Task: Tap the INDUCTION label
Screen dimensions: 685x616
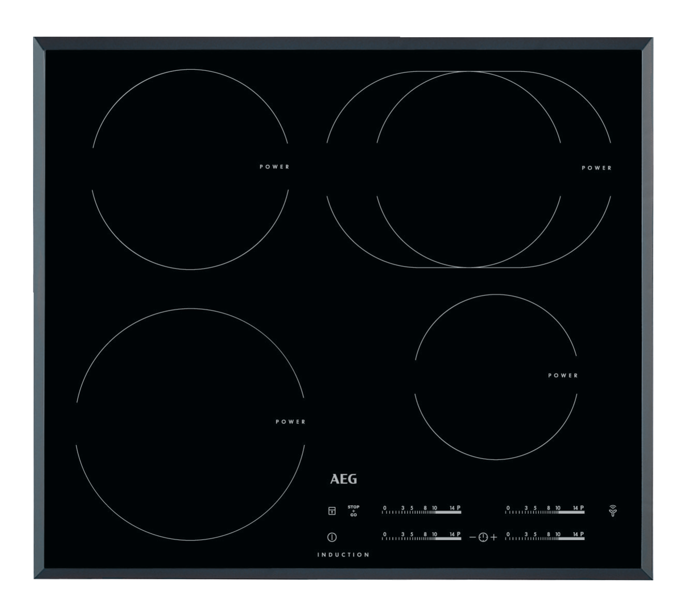Action: 343,554
